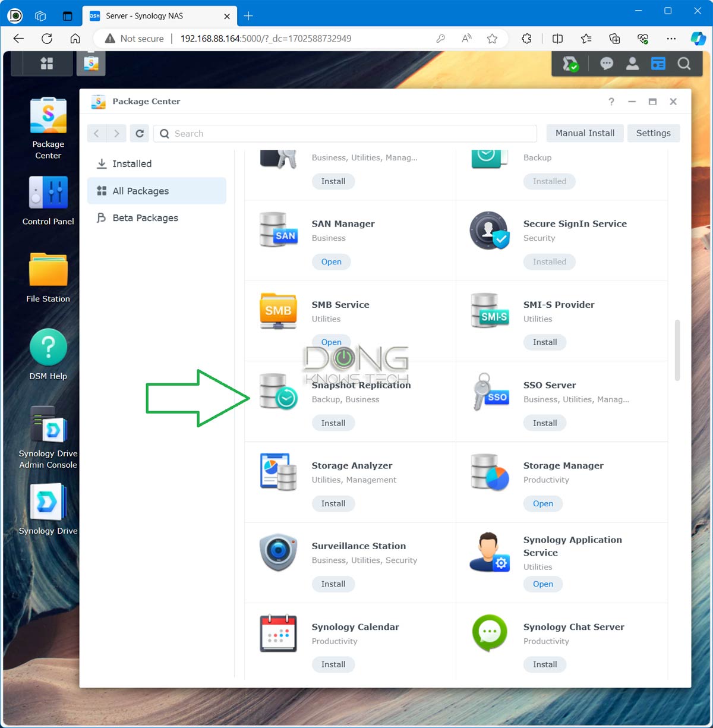Open SAN Manager

pos(332,261)
